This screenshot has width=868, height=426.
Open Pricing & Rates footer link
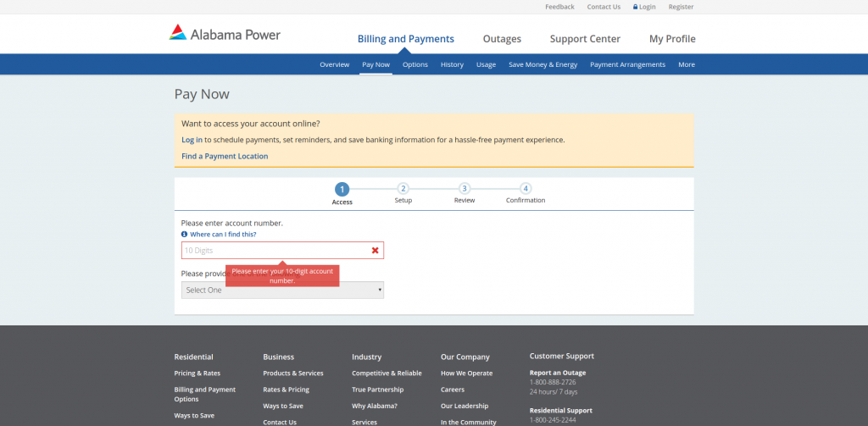point(197,373)
